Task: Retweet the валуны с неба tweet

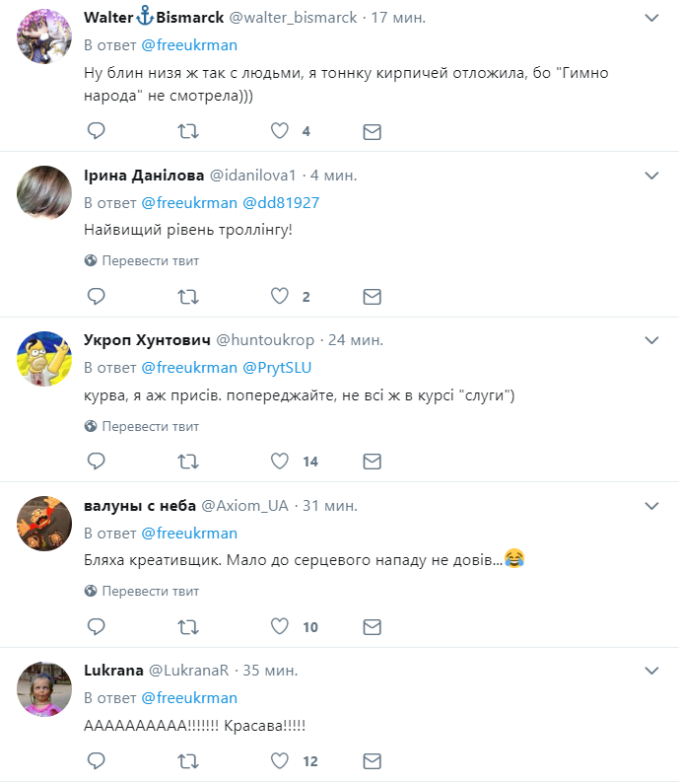Action: [187, 626]
